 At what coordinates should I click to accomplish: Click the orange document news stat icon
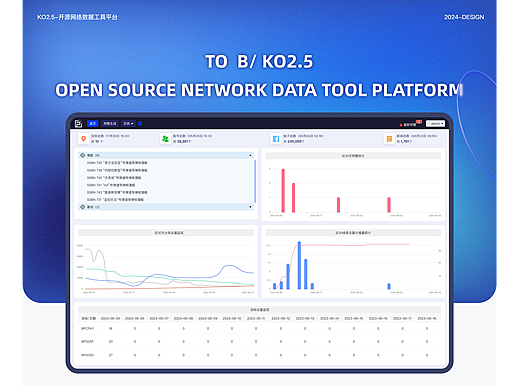click(389, 138)
